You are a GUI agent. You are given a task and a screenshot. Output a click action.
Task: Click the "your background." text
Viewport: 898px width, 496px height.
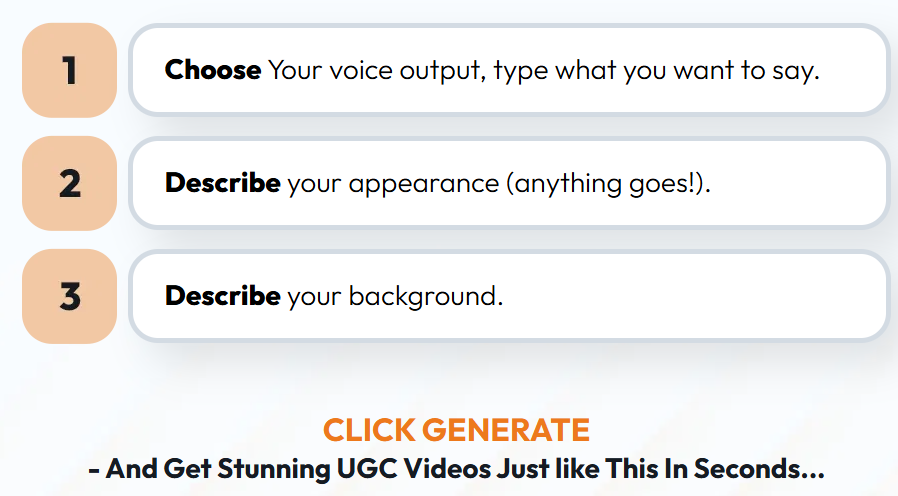tap(395, 297)
